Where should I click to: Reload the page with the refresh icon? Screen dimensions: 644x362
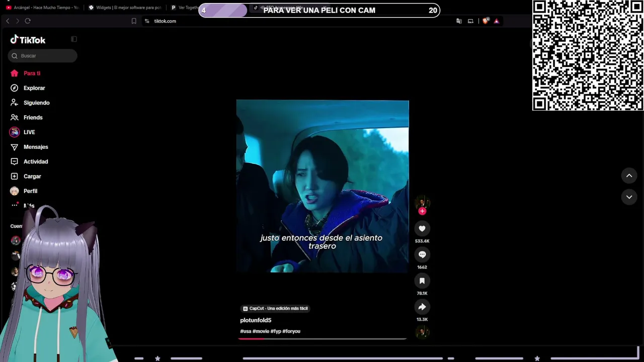click(x=28, y=21)
